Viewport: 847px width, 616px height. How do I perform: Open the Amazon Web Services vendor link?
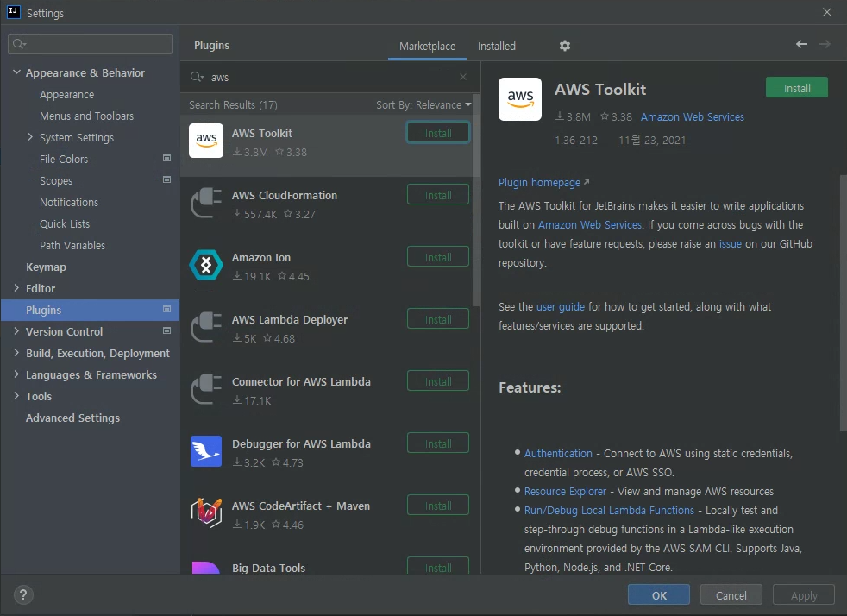pos(692,116)
